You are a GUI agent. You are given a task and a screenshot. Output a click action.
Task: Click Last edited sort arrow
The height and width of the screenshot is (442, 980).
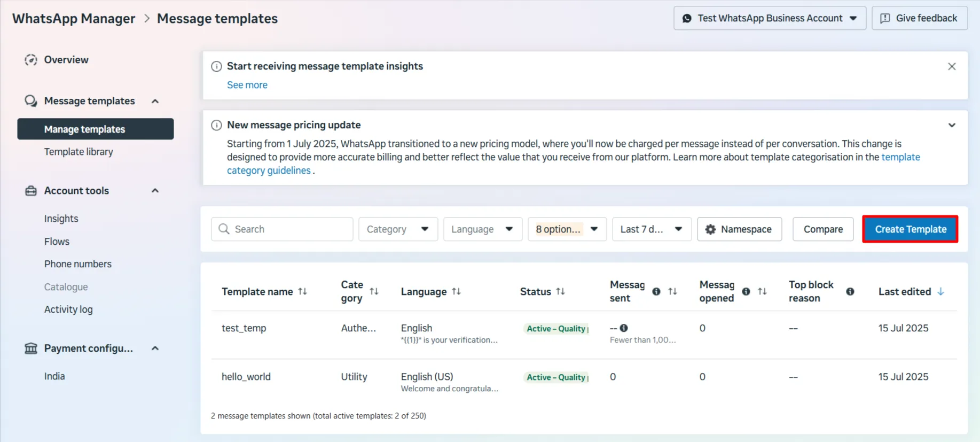tap(940, 291)
